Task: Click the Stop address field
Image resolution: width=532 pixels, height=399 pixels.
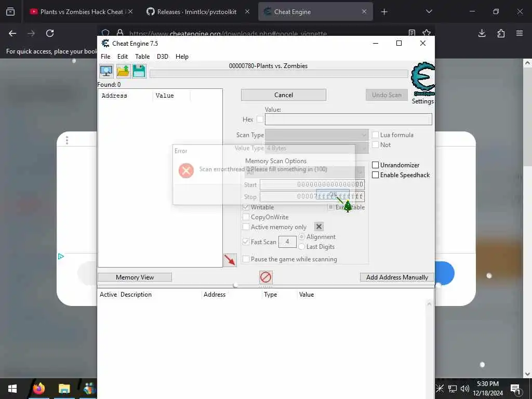Action: tap(312, 196)
